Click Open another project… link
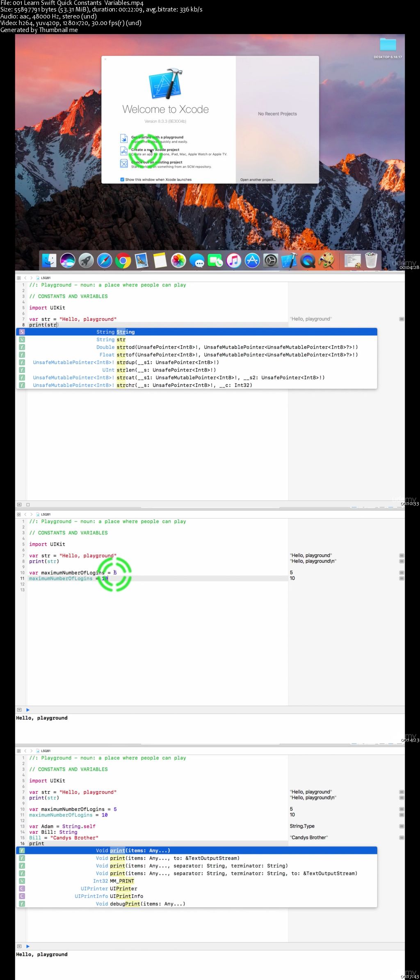Image resolution: width=420 pixels, height=980 pixels. (258, 180)
